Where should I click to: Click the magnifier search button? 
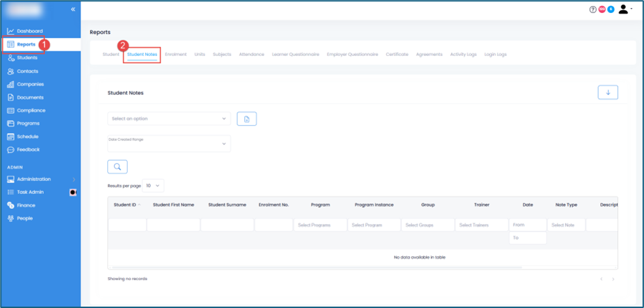tap(117, 167)
